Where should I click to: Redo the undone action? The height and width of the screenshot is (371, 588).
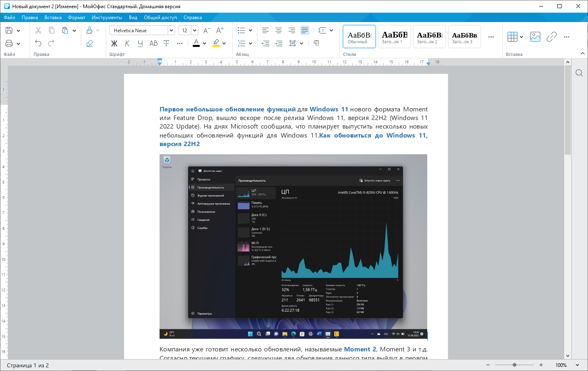(51, 43)
